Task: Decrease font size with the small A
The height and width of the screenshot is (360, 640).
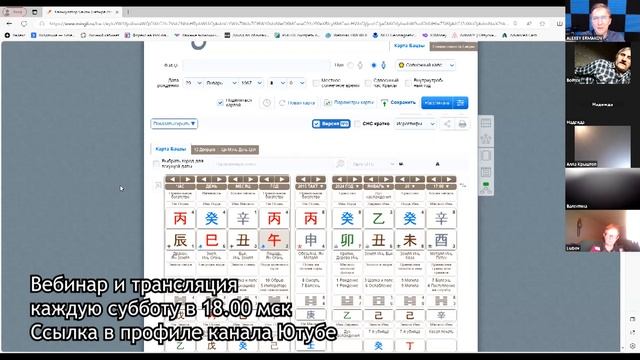Action: [401, 164]
